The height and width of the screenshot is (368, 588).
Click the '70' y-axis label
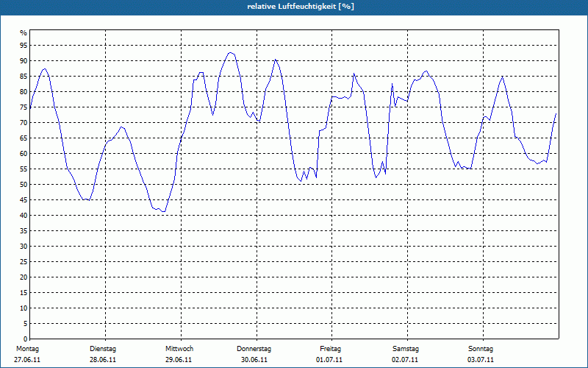point(24,123)
